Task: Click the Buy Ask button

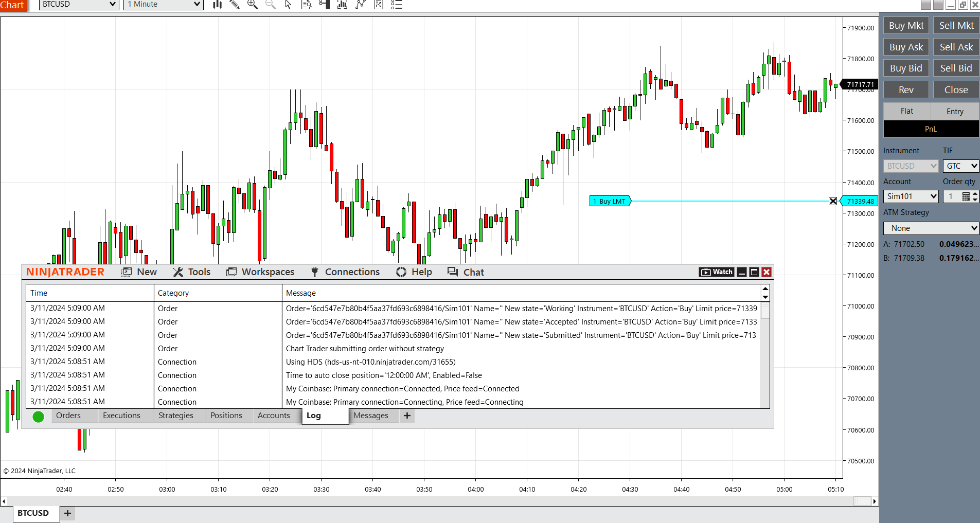Action: (906, 47)
